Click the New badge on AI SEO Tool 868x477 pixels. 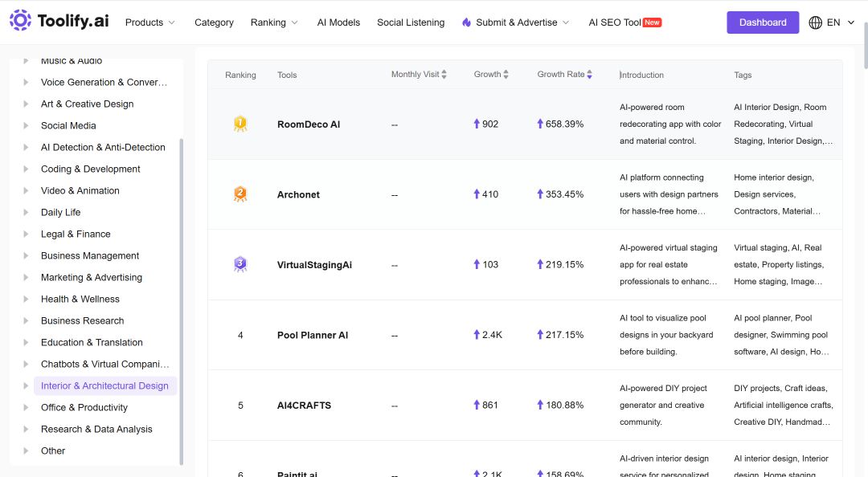coord(652,22)
